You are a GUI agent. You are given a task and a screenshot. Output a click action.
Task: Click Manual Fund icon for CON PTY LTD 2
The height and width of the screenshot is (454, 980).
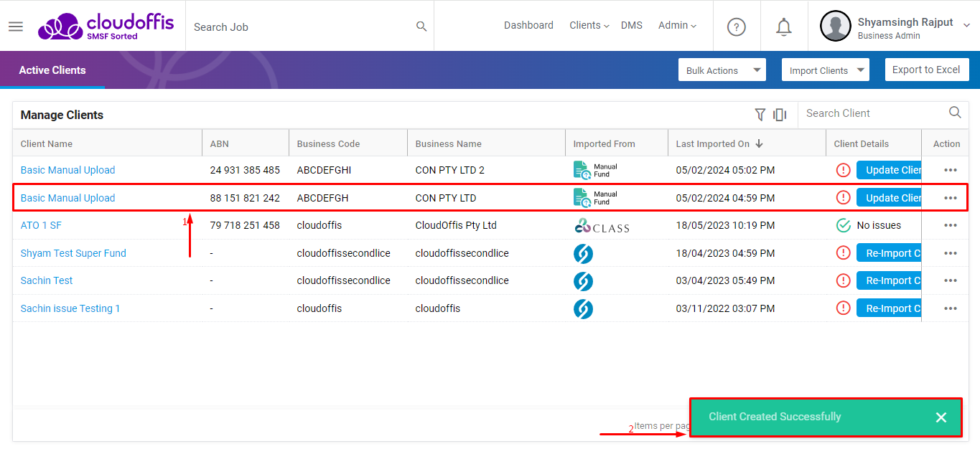(595, 170)
